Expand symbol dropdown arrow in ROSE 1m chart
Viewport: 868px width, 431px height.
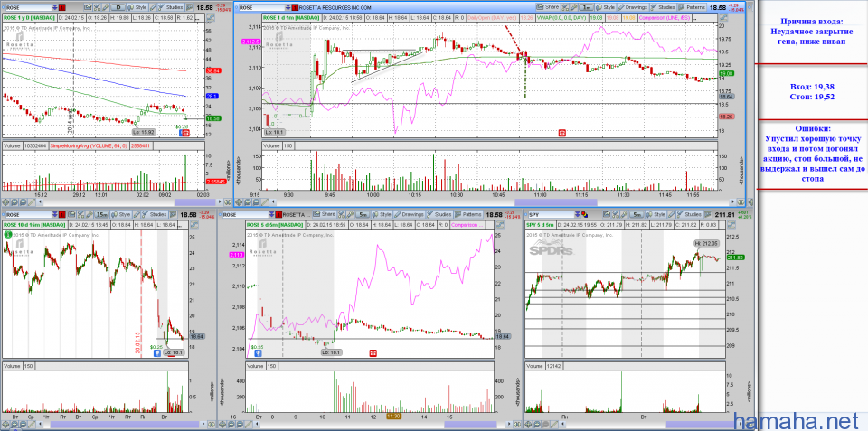point(288,7)
